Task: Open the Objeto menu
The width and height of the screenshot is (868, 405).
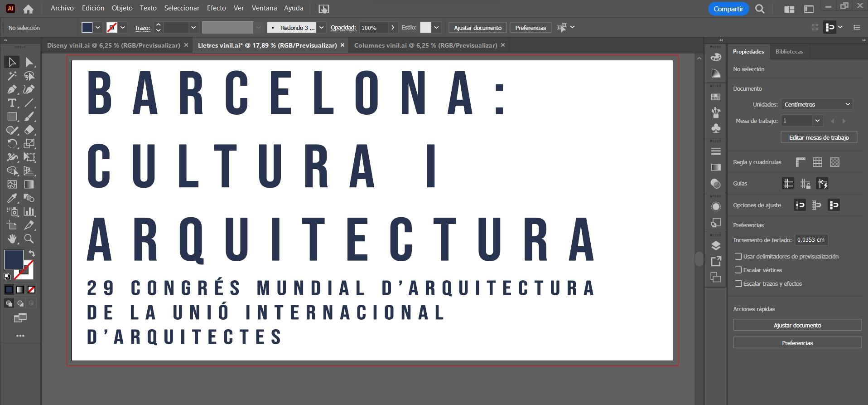Action: click(x=122, y=8)
